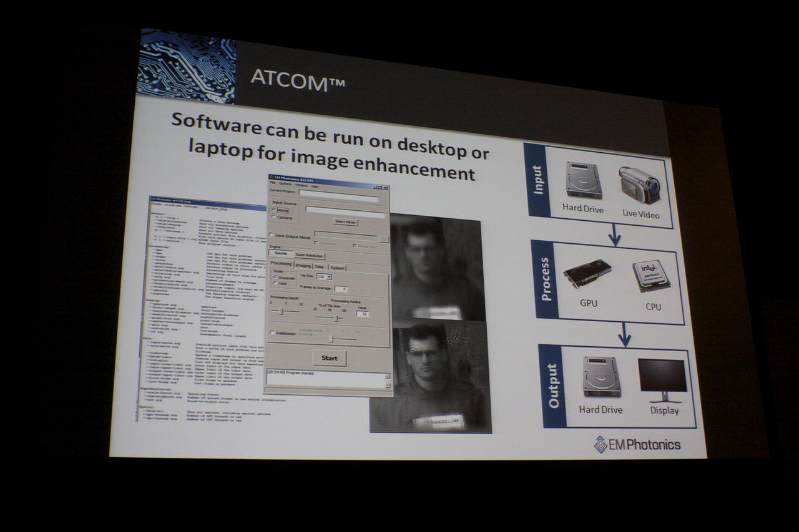Click the Current Project field

coord(338,196)
